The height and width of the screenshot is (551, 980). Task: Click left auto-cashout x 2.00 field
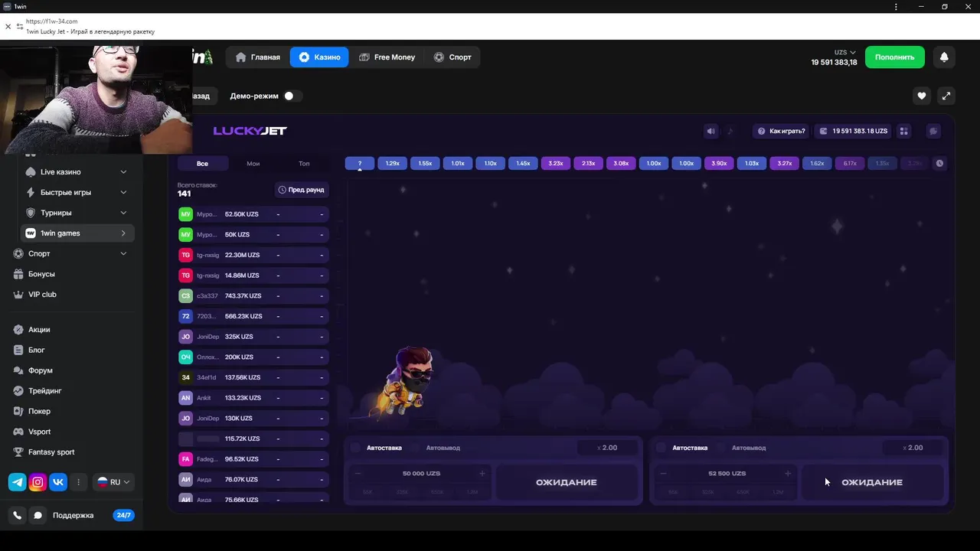607,448
